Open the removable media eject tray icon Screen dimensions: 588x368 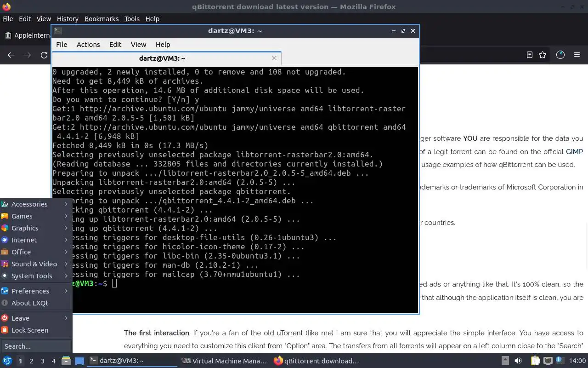coord(505,361)
